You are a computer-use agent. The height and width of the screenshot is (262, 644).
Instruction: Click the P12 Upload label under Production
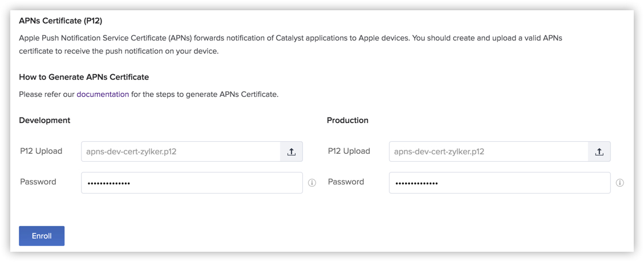[x=349, y=151]
